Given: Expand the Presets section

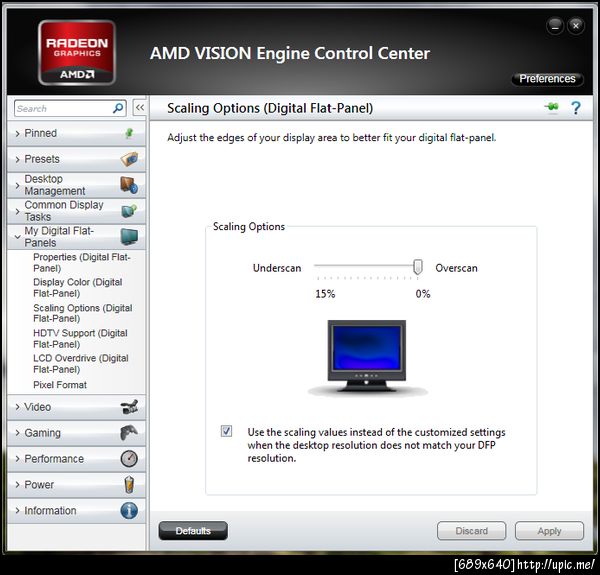Looking at the screenshot, I should point(76,159).
